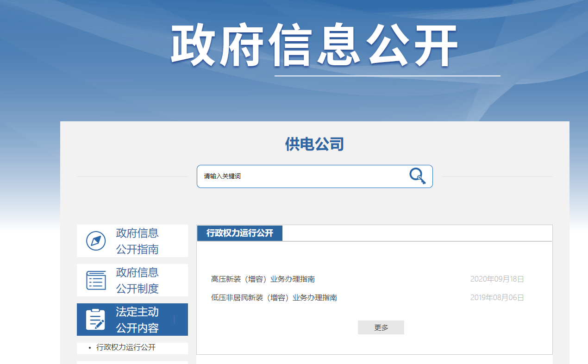Viewport: 588px width, 364px height.
Task: Click the date 2020年09月18日
Action: (497, 279)
